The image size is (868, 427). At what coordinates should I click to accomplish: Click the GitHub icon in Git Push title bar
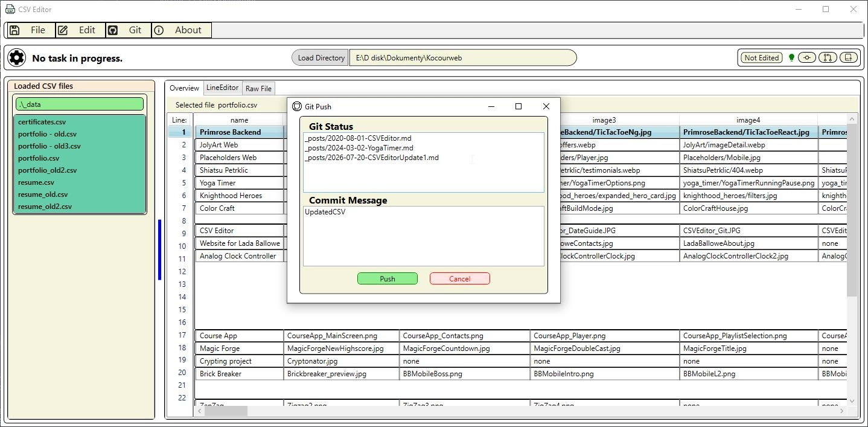[296, 106]
